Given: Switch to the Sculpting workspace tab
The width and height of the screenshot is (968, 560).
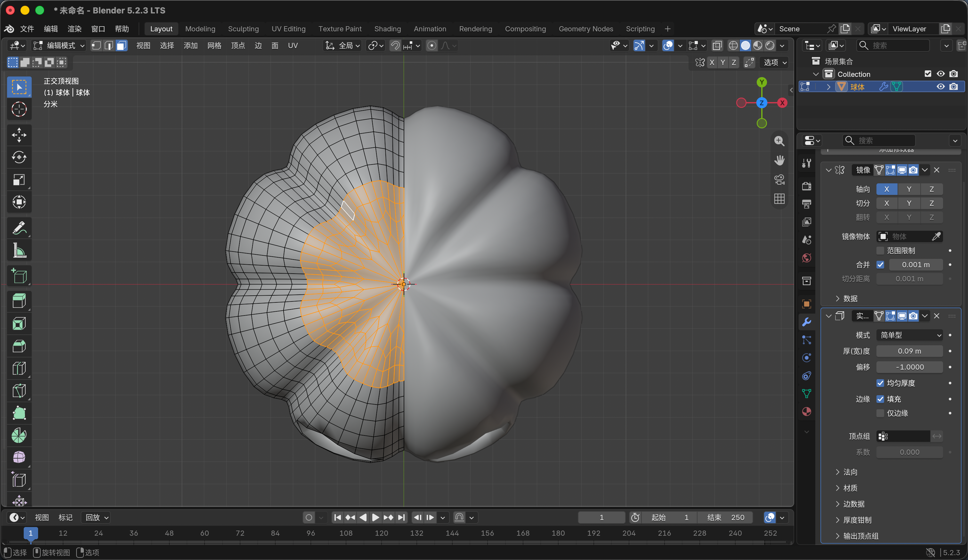Looking at the screenshot, I should (243, 29).
